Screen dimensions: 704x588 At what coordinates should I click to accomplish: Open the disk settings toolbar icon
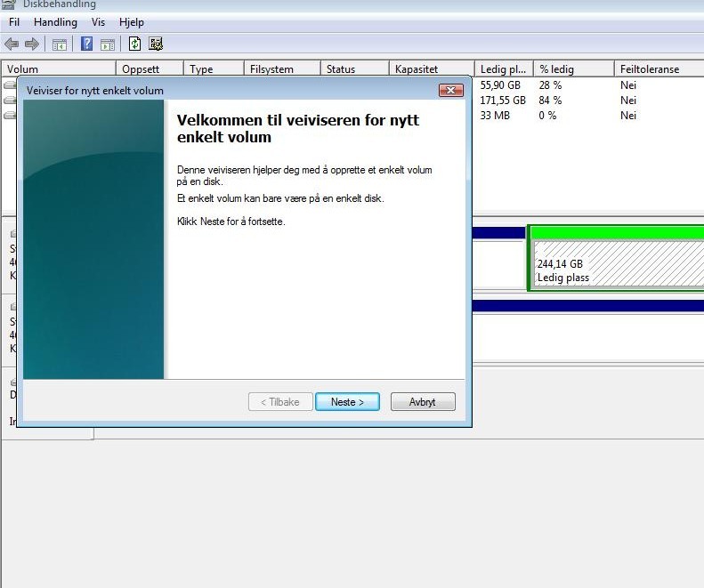coord(156,44)
